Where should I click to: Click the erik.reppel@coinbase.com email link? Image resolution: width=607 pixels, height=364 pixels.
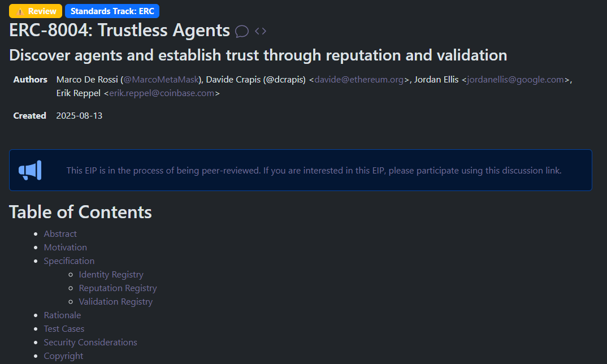pyautogui.click(x=162, y=93)
